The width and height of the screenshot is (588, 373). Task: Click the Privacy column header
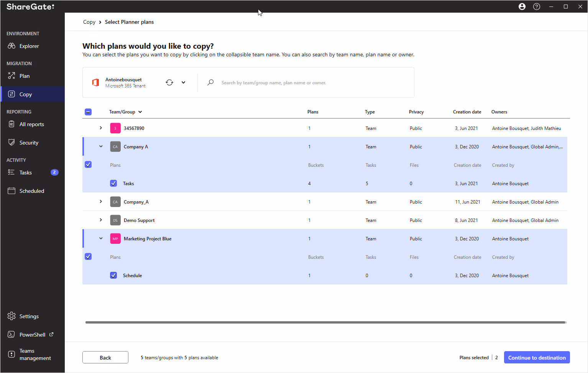tap(416, 112)
